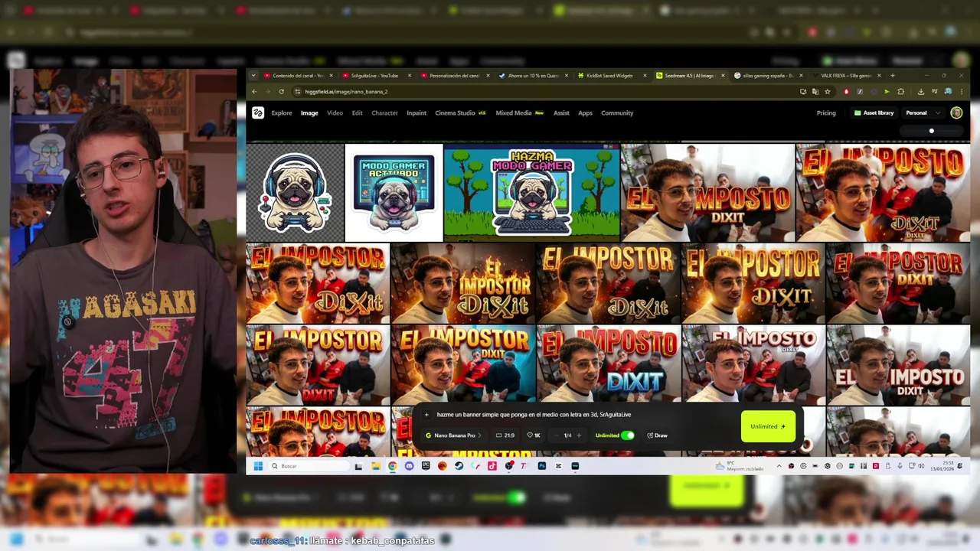The width and height of the screenshot is (980, 551).
Task: Open the pug sticker with headphones thumbnail
Action: (295, 193)
